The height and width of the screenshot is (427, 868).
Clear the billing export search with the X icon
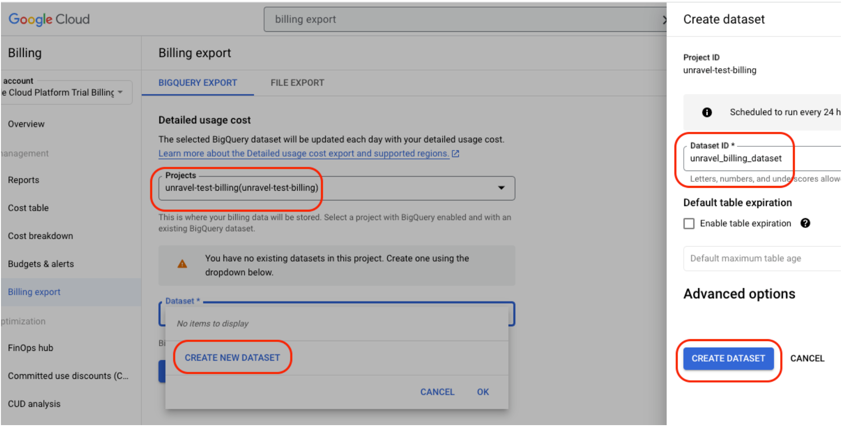pos(666,19)
